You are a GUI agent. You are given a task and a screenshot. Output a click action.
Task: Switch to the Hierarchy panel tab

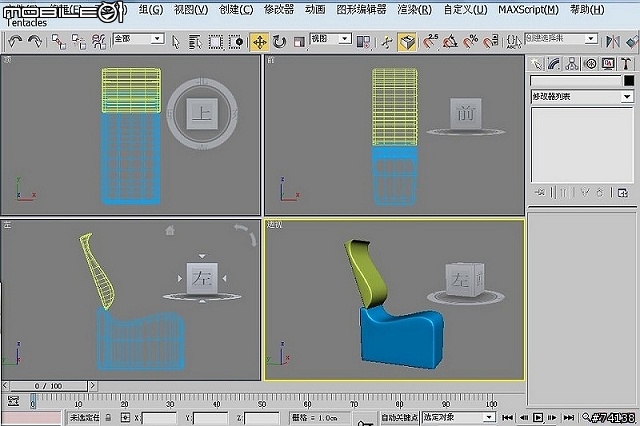[573, 64]
